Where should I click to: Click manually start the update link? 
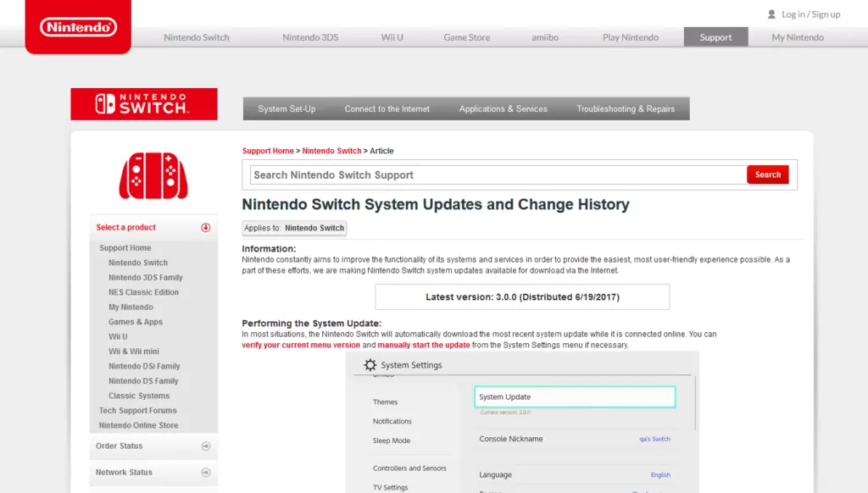424,346
